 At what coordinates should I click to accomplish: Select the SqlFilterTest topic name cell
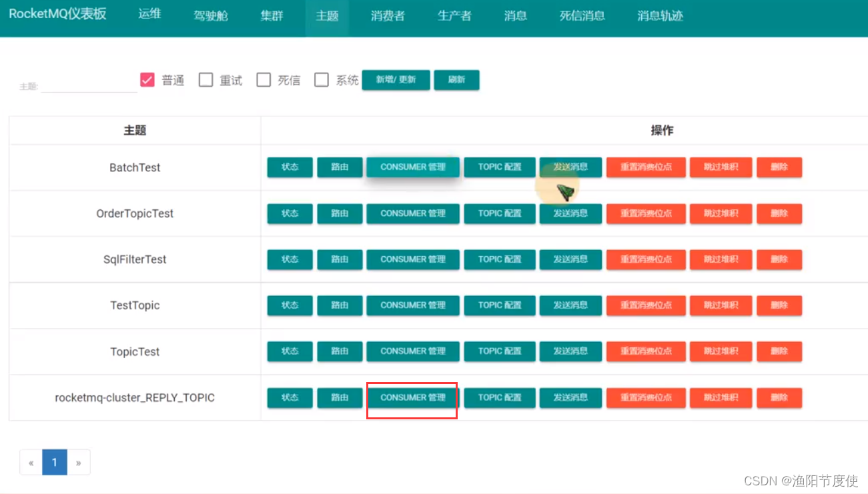pyautogui.click(x=135, y=259)
